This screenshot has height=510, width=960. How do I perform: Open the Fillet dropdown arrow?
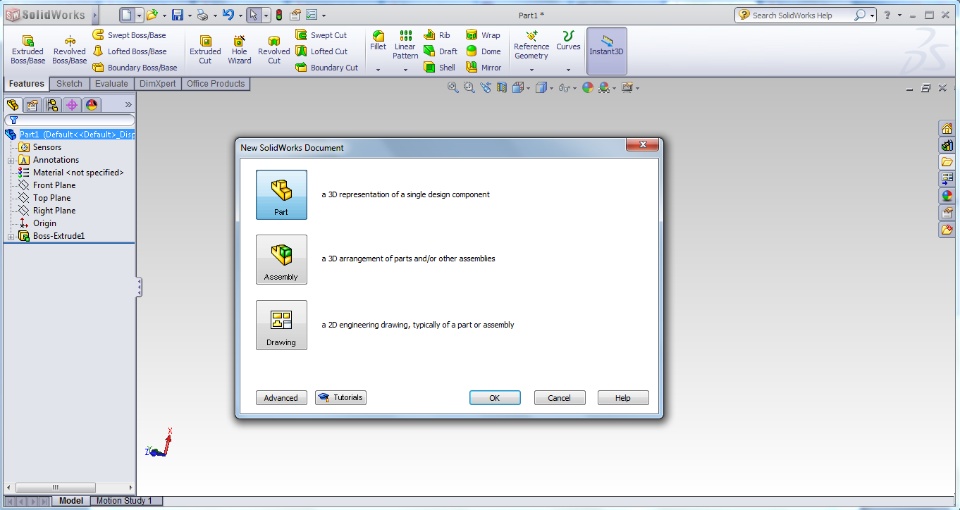tap(378, 70)
